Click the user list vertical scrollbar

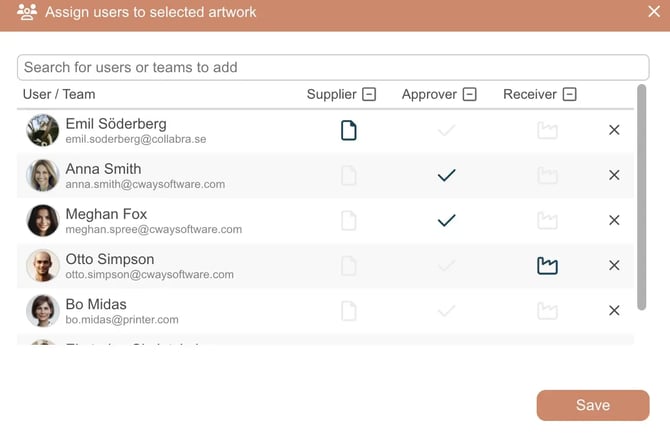pos(641,197)
